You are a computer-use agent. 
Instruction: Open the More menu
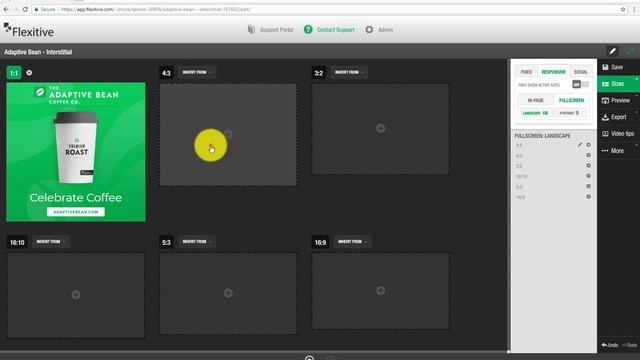click(618, 151)
